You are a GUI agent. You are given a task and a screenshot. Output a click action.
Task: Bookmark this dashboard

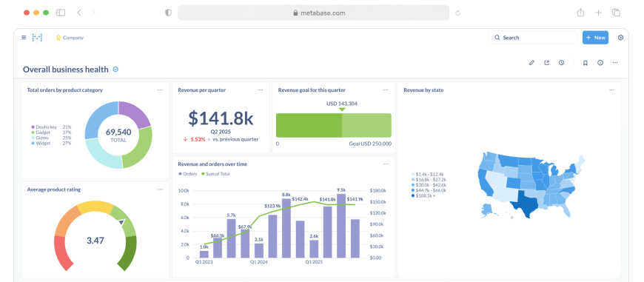click(x=586, y=63)
